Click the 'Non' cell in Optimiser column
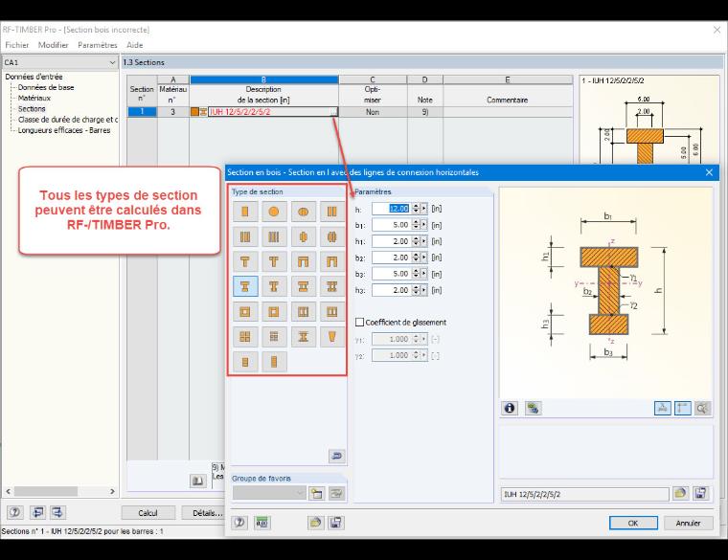The image size is (728, 560). click(373, 112)
